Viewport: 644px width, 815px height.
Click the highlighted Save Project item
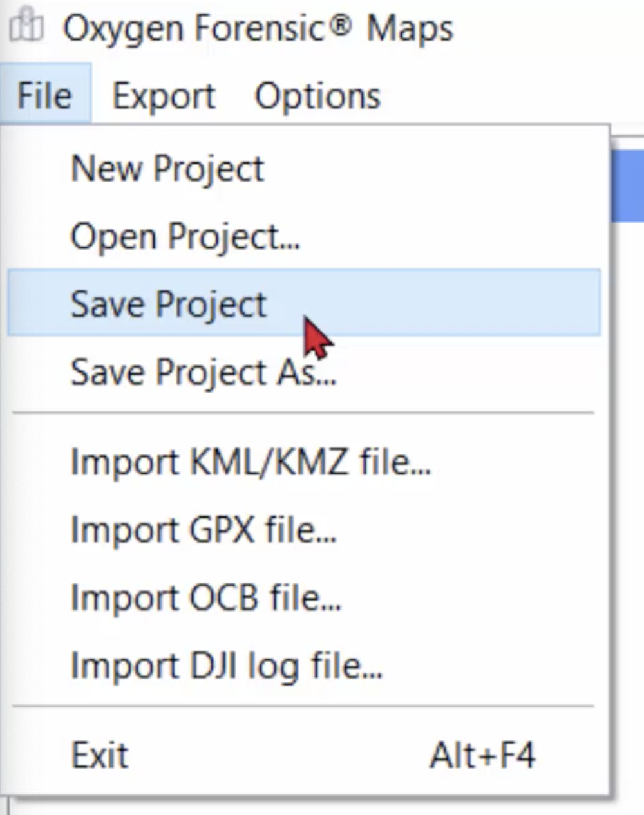tap(304, 303)
